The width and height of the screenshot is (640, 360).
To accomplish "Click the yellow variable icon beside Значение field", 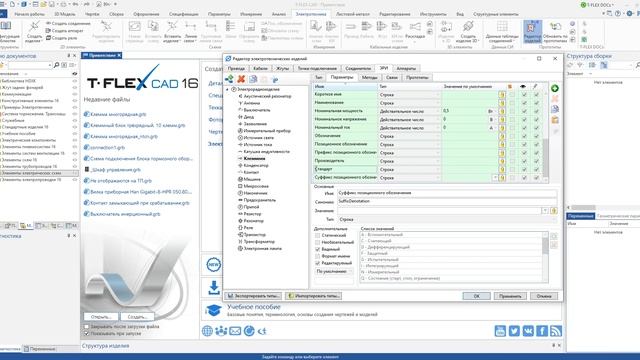I will tap(554, 211).
